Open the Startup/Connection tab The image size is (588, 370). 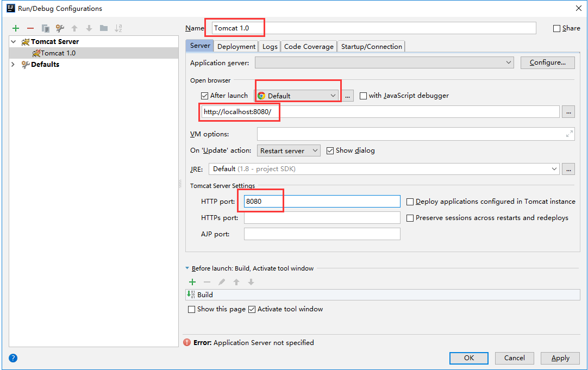(x=371, y=47)
